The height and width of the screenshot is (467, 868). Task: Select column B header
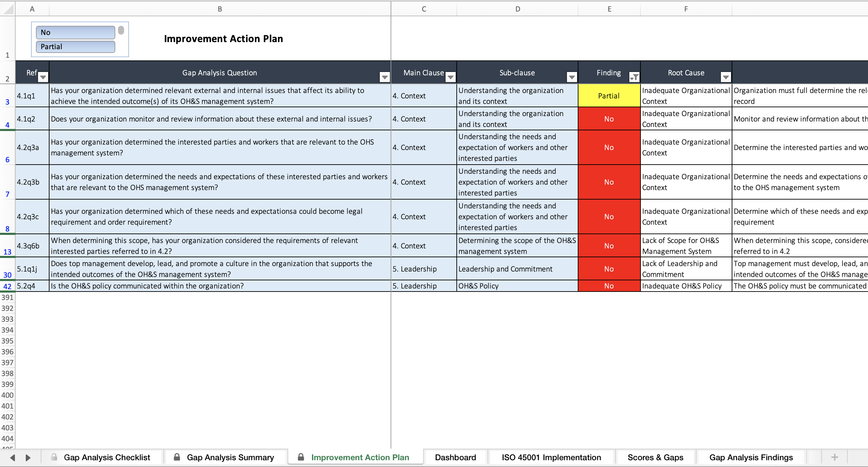[220, 9]
